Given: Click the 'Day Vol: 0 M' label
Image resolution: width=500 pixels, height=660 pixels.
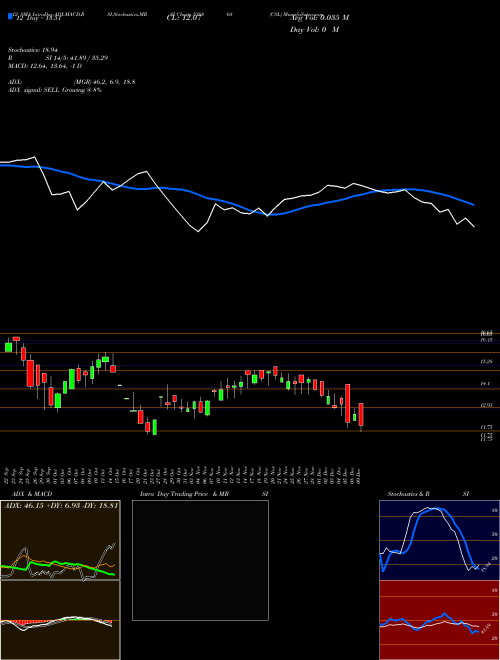Looking at the screenshot, I should click(314, 30).
